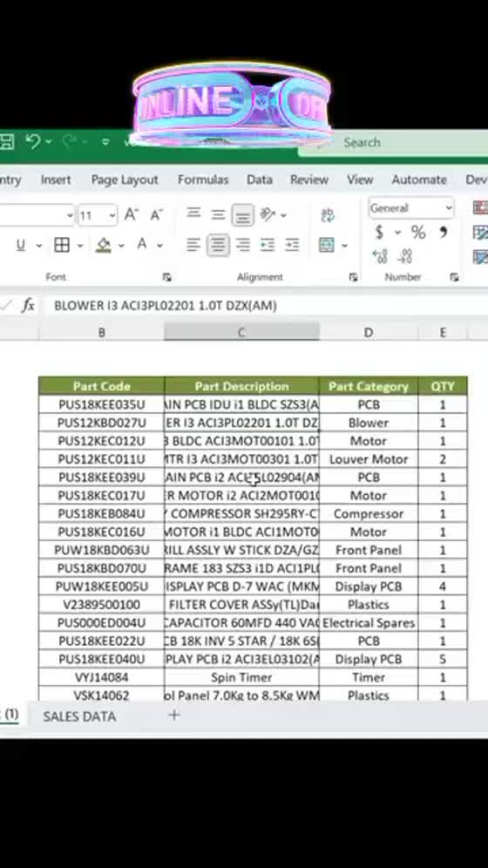Click the Wrap Text icon
Screen dimensions: 488x868
click(328, 214)
